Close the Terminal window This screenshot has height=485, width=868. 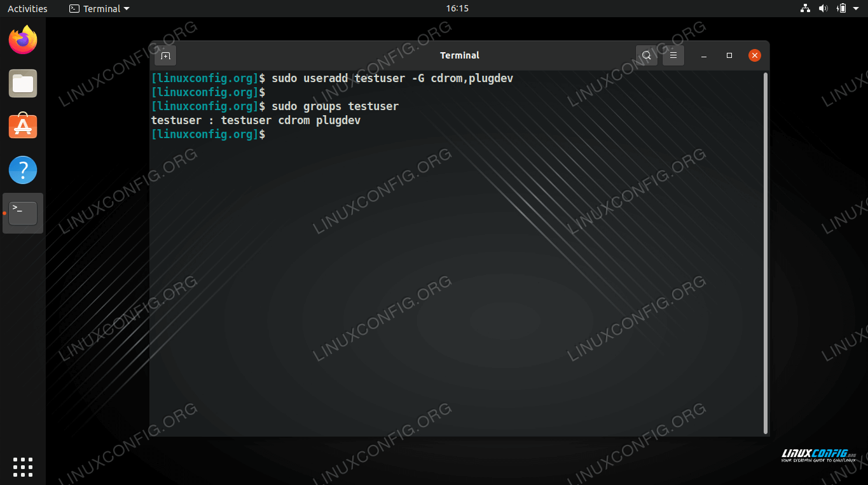[755, 55]
